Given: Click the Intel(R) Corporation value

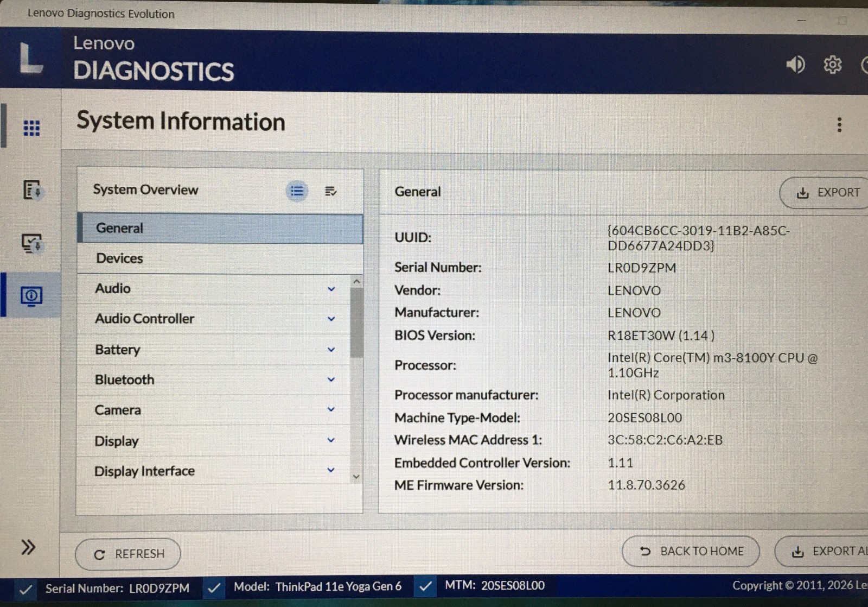Looking at the screenshot, I should pos(666,395).
